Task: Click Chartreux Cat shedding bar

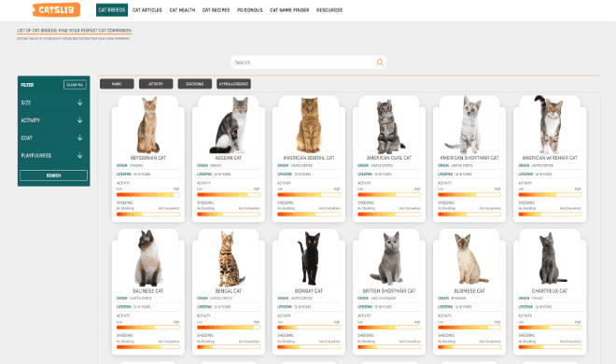Action: click(x=550, y=347)
